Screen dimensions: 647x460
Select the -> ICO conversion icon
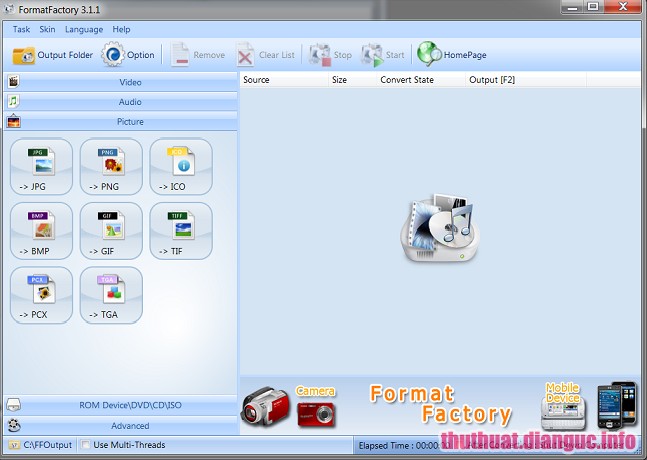tap(181, 167)
